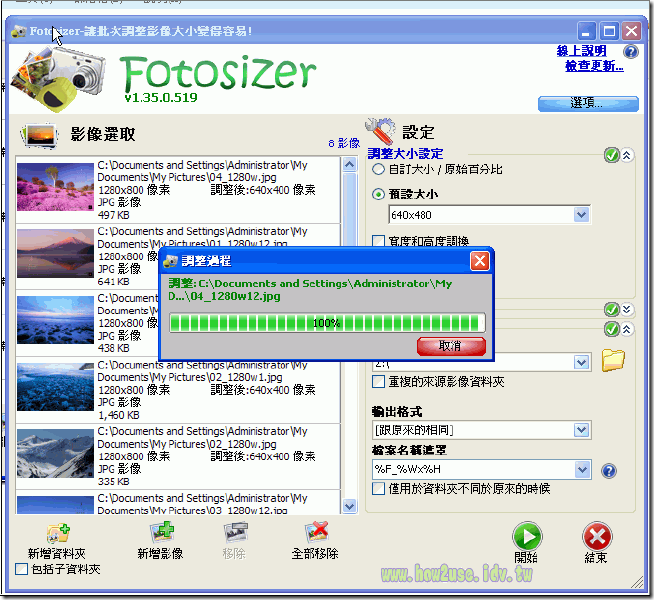Collapse the output settings section chevron
The image size is (654, 600).
point(626,329)
